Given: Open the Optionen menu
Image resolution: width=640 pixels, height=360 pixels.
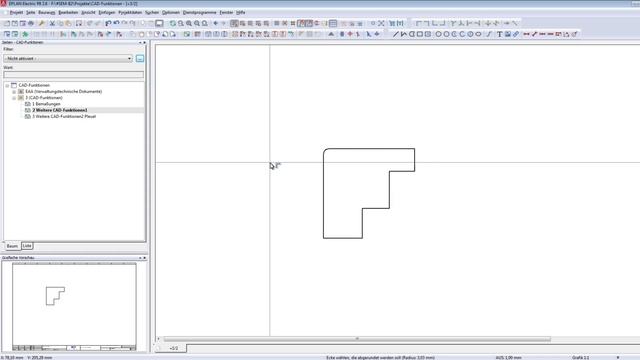Looking at the screenshot, I should coord(171,13).
